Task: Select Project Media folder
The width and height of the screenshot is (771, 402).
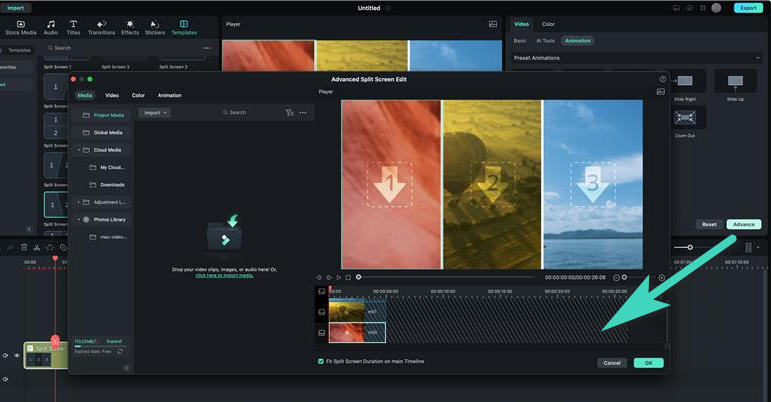Action: point(103,115)
